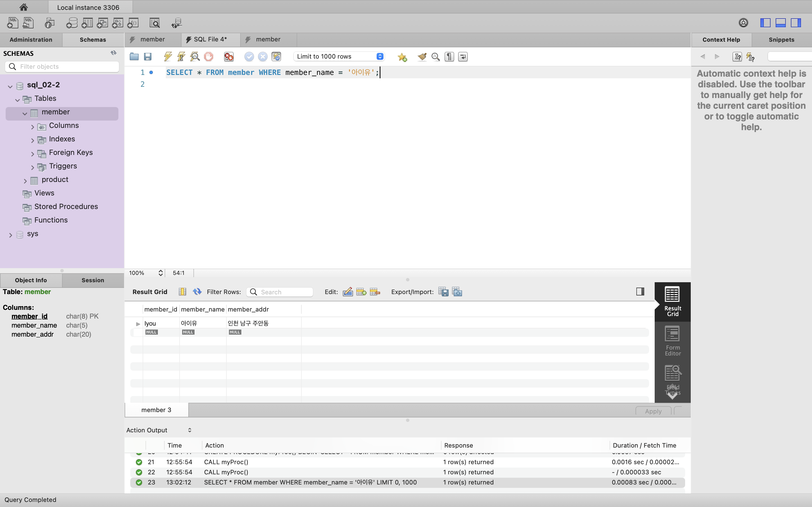Click the stop execution hand icon
The width and height of the screenshot is (812, 507).
point(208,57)
